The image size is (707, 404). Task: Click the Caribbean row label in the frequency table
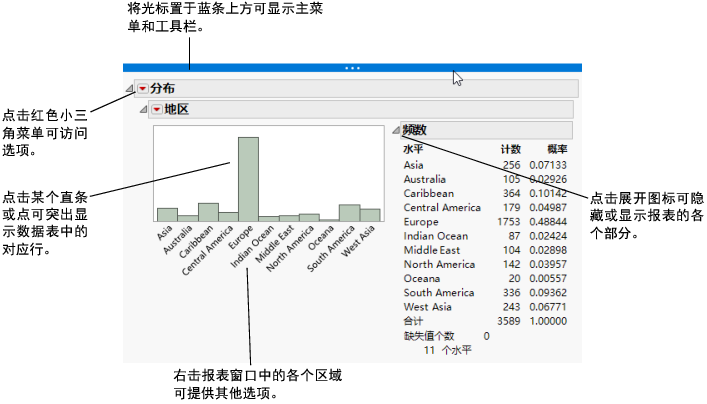pyautogui.click(x=429, y=193)
